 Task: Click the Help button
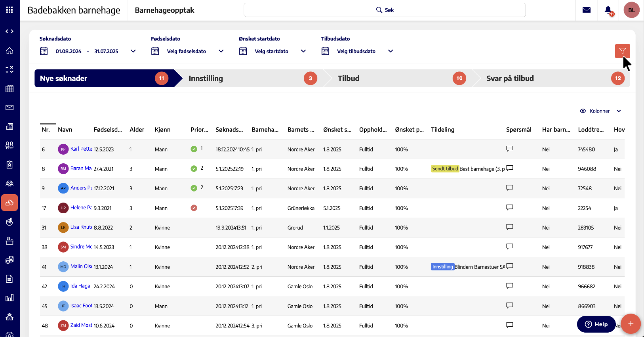(x=596, y=324)
